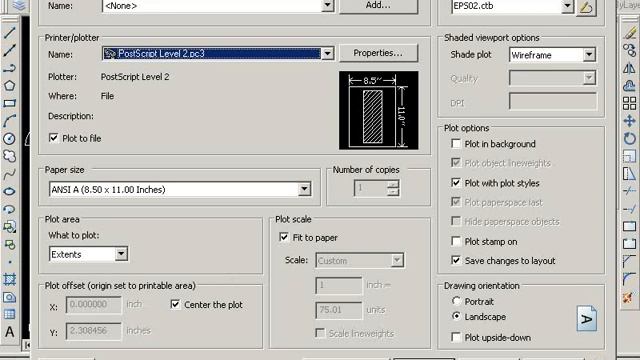Select the Arc tool
Image resolution: width=640 pixels, height=360 pixels.
click(9, 121)
